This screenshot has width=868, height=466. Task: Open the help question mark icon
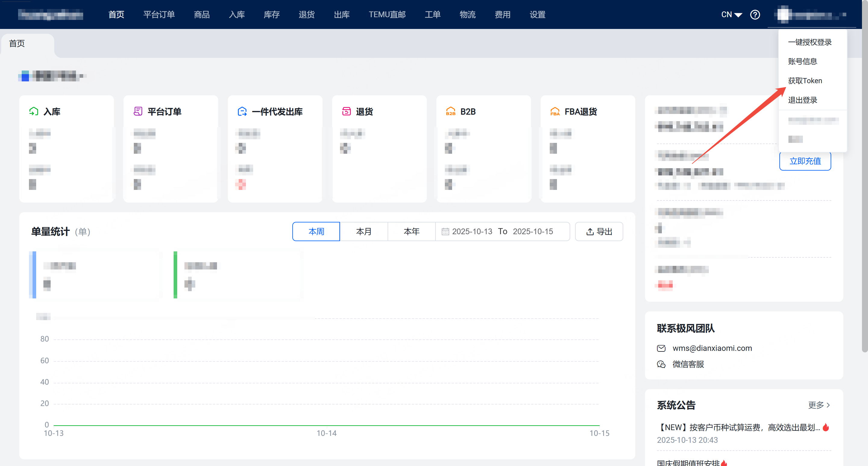pos(755,14)
